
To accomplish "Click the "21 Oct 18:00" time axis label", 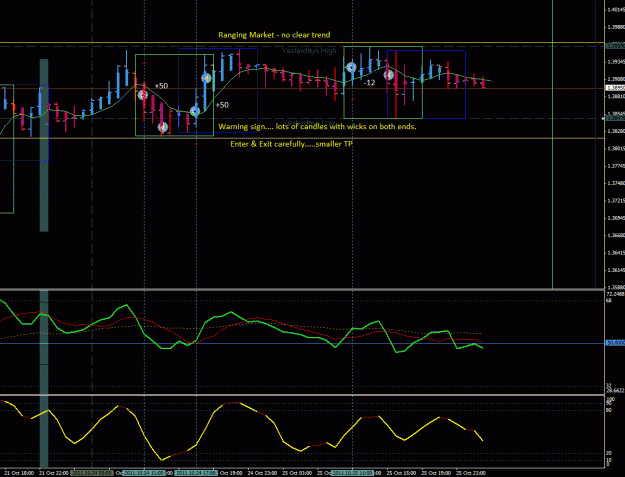I will click(x=20, y=473).
